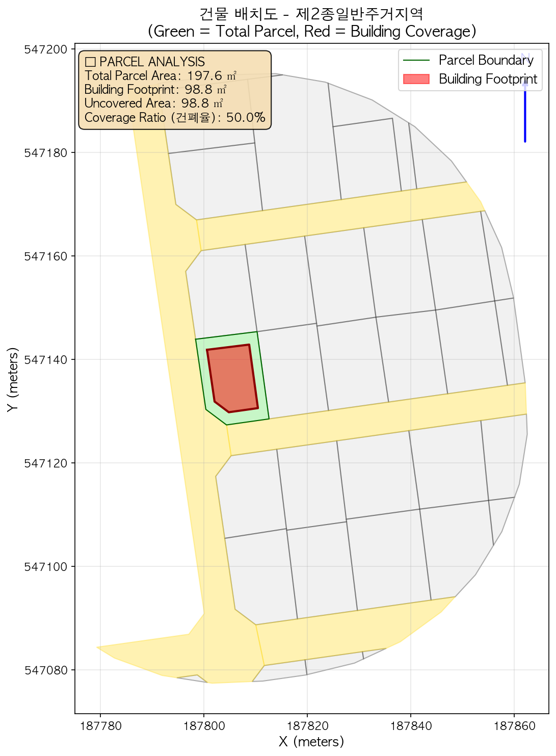This screenshot has width=556, height=756.
Task: Click the red Building Footprint legend swatch
Action: tap(416, 79)
